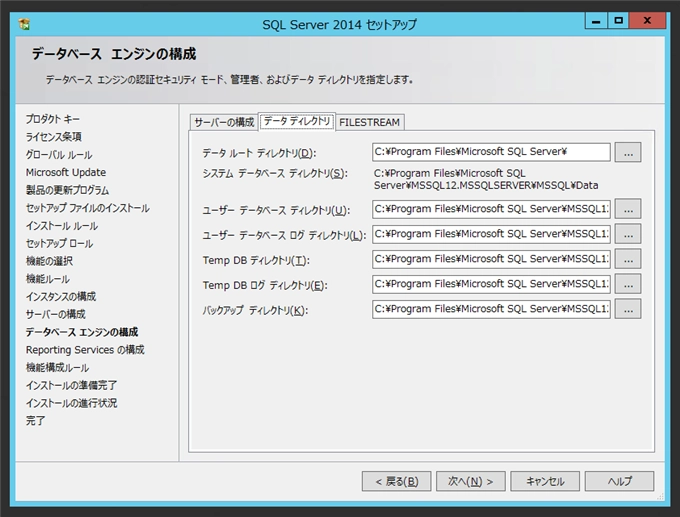
Task: Select グローバル ルール step in sidebar
Action: pyautogui.click(x=59, y=154)
